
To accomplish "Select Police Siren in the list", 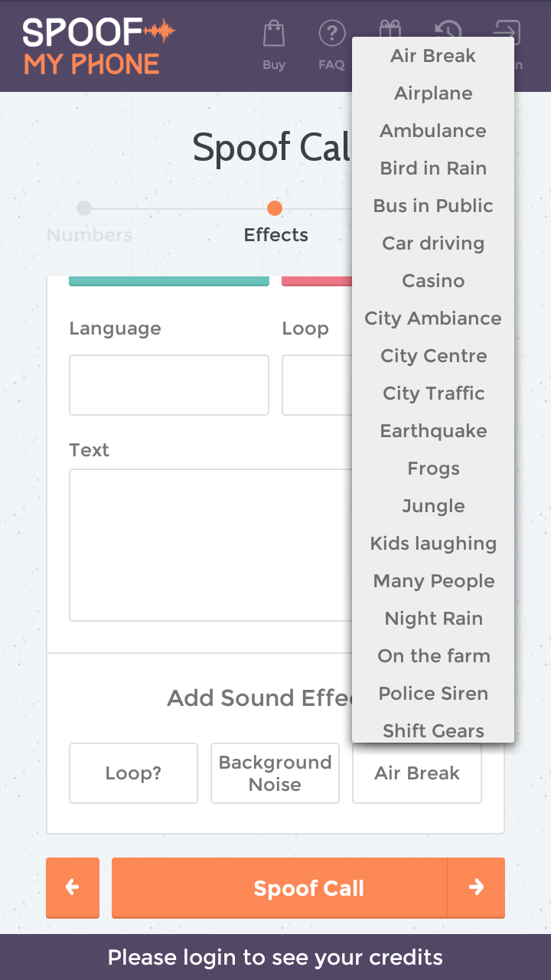I will pos(433,694).
